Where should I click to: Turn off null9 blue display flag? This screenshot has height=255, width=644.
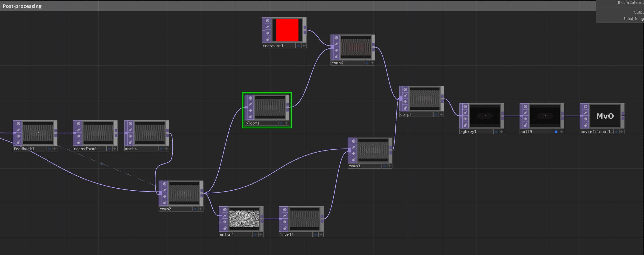556,132
